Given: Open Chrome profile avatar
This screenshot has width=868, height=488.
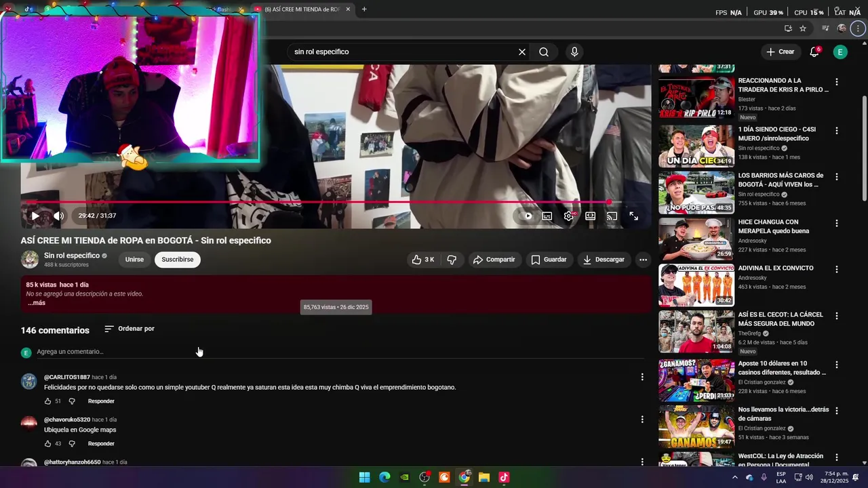Looking at the screenshot, I should 842,28.
